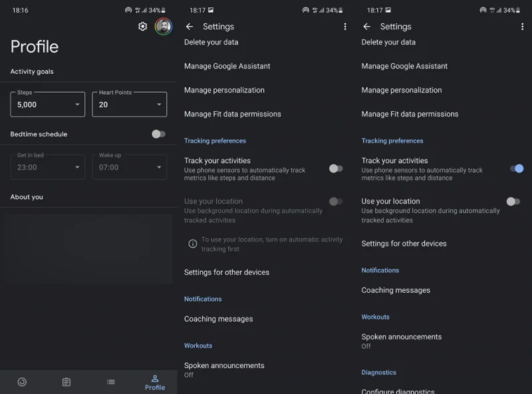
Task: Tap Tracking preferences heading in middle screen
Action: 215,140
